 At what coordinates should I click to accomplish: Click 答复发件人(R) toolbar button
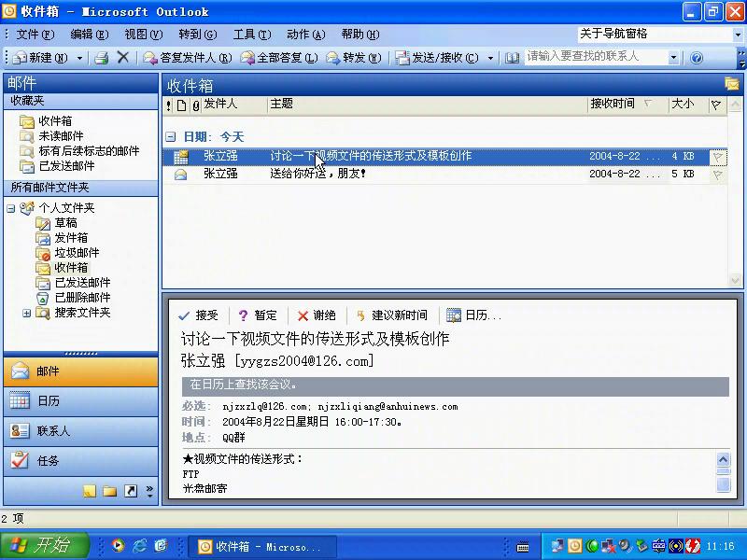click(x=188, y=58)
